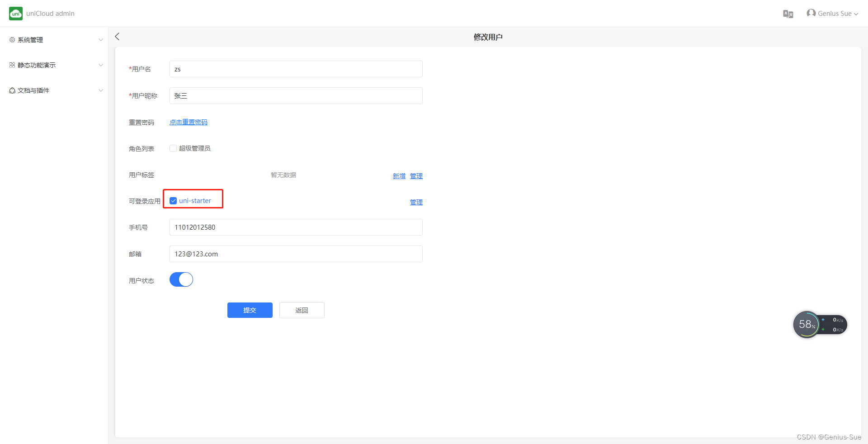The image size is (868, 444).
Task: Click the user avatar icon
Action: pyautogui.click(x=811, y=13)
